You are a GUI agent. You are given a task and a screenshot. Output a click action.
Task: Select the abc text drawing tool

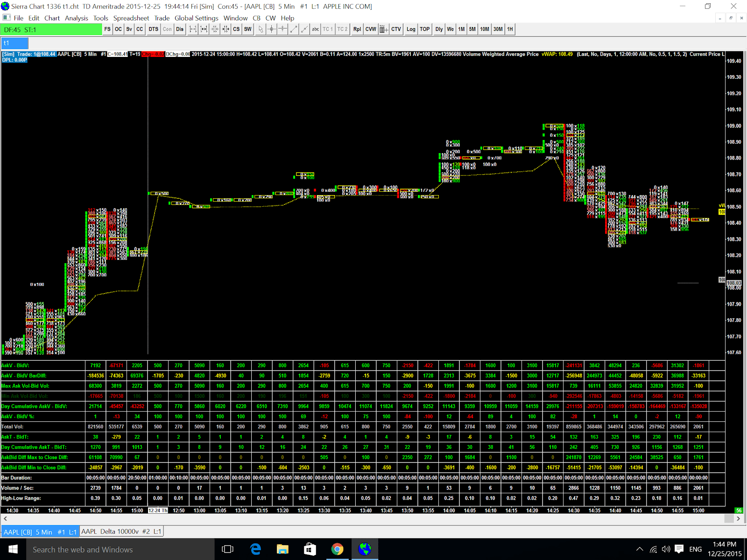pyautogui.click(x=316, y=29)
